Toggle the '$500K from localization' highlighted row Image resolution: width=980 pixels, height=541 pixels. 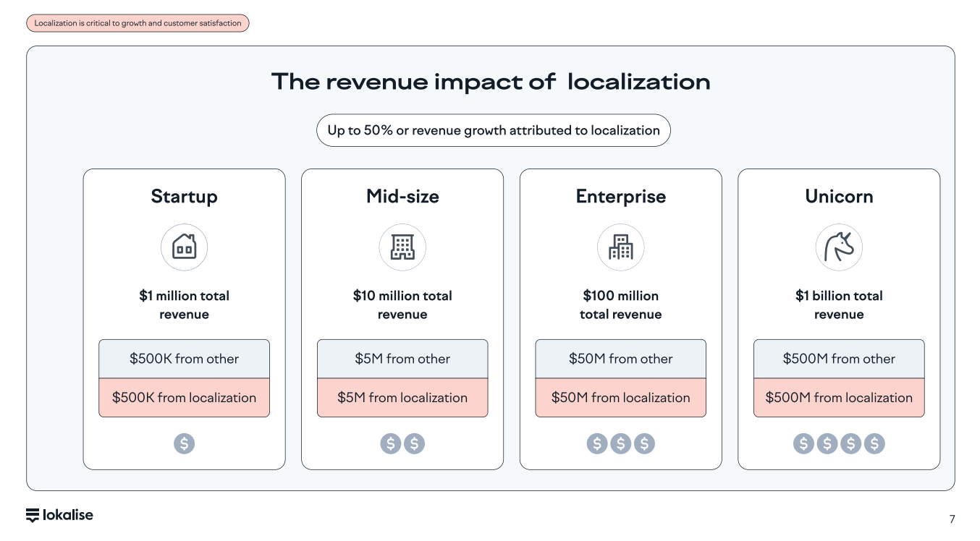tap(184, 397)
